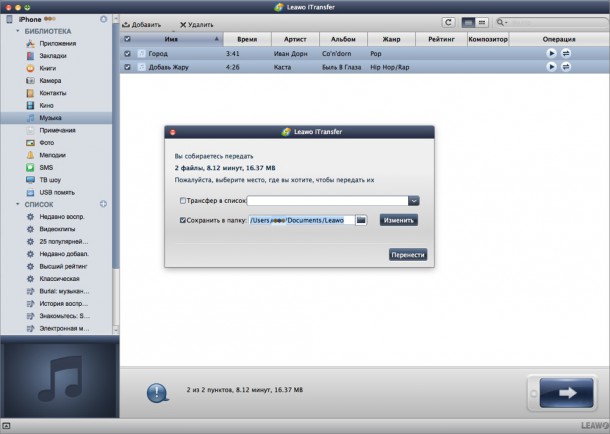Screen dimensions: 610x434
Task: Open Мелодии library section
Action: pyautogui.click(x=52, y=155)
